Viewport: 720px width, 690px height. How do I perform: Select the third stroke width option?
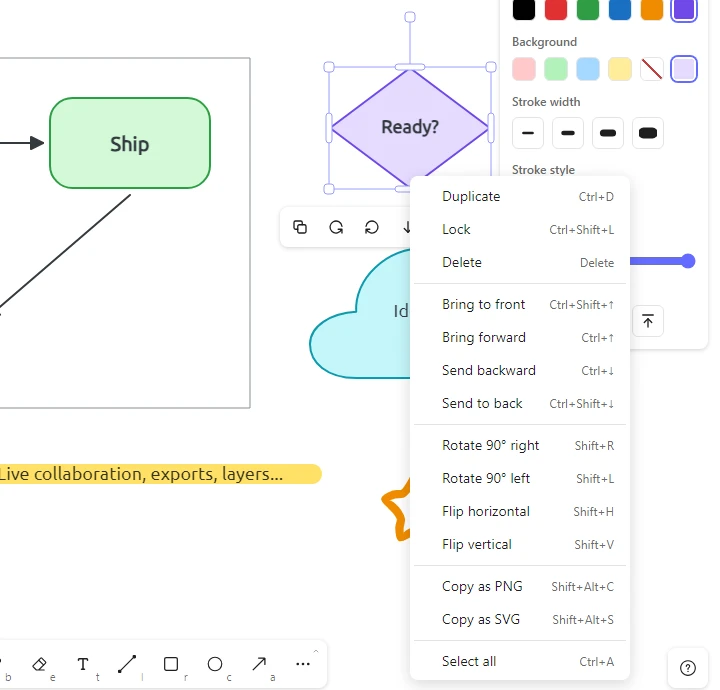(x=608, y=133)
